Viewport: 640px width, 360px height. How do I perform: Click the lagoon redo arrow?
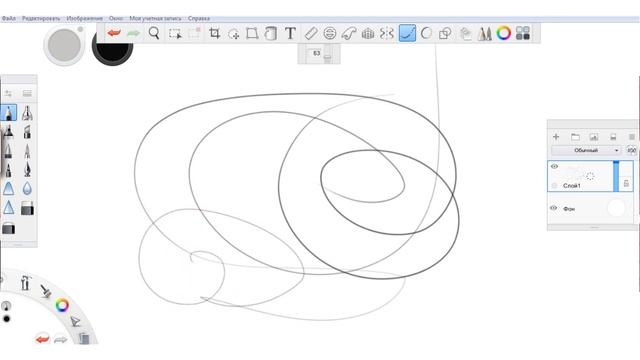pyautogui.click(x=60, y=339)
